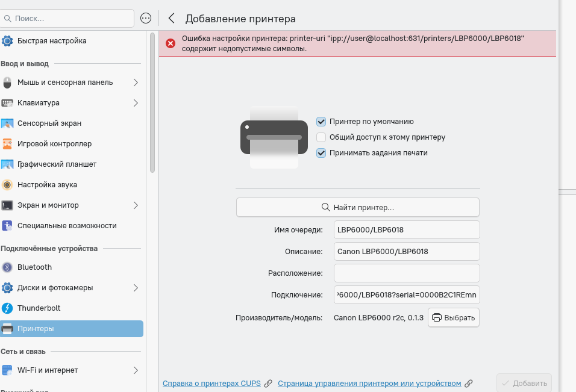This screenshot has height=392, width=576.
Task: Click the Find printer button
Action: pyautogui.click(x=358, y=207)
